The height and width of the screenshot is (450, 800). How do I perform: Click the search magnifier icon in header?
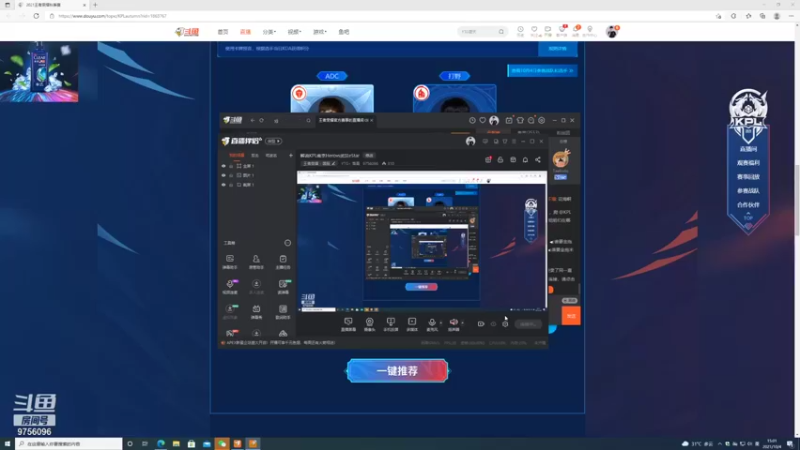[x=502, y=32]
